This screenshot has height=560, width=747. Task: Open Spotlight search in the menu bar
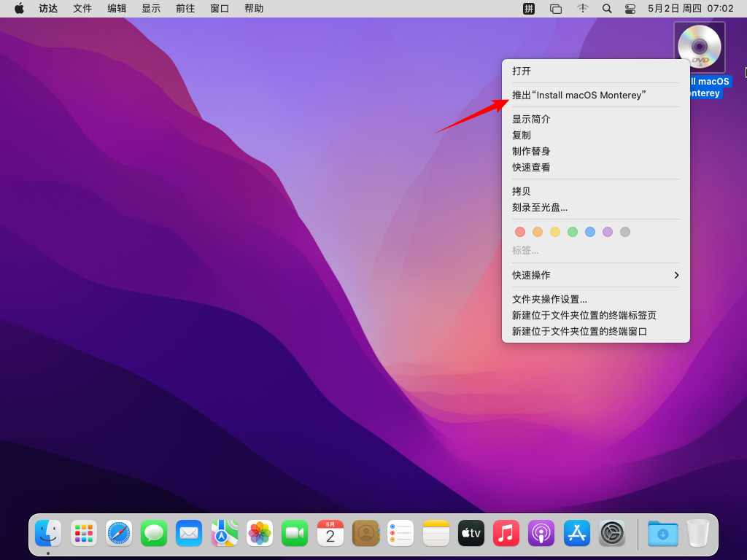[x=607, y=9]
